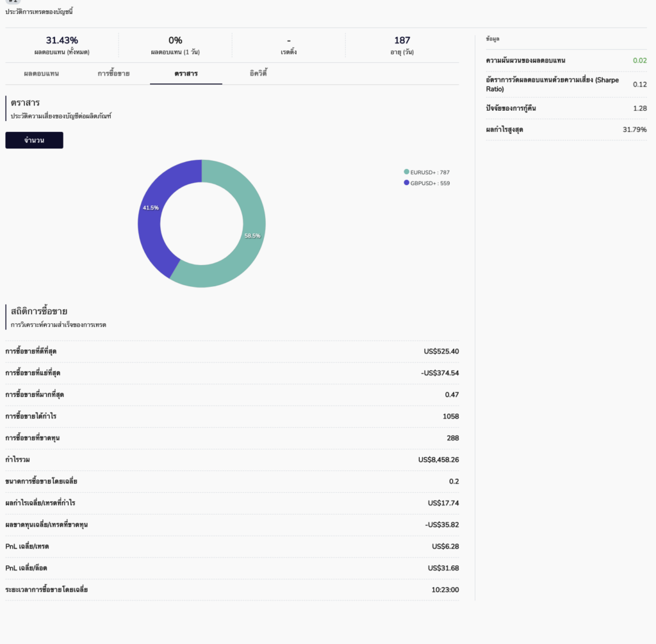Select the ตราสาร tab
656x644 pixels.
[x=186, y=74]
